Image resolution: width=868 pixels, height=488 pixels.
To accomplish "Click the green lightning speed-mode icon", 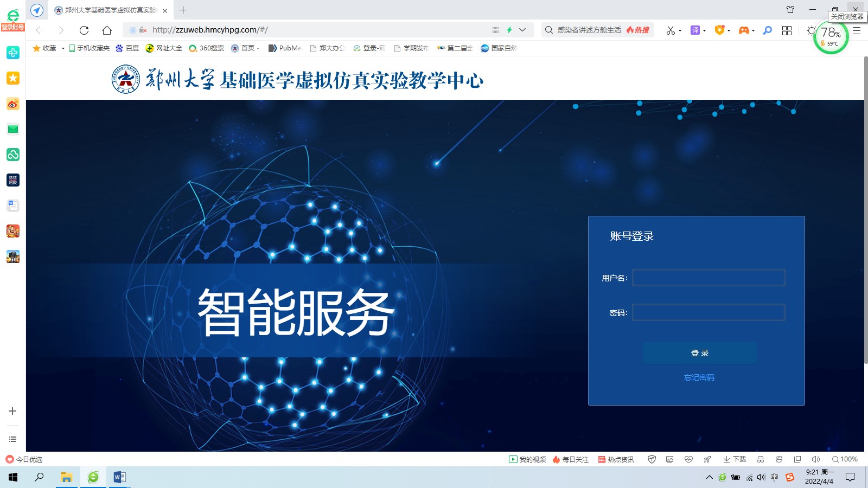I will click(x=509, y=30).
